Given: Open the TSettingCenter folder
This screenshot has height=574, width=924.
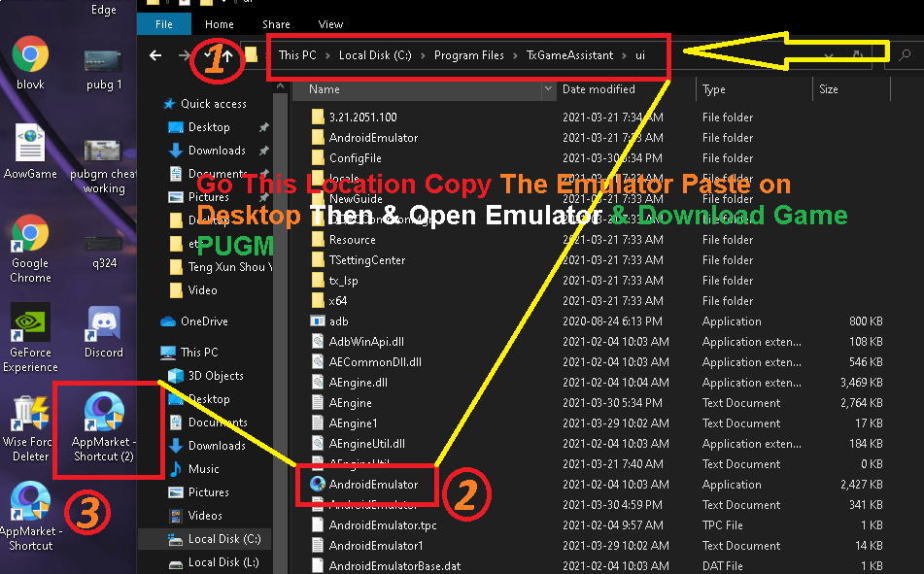Looking at the screenshot, I should 366,260.
